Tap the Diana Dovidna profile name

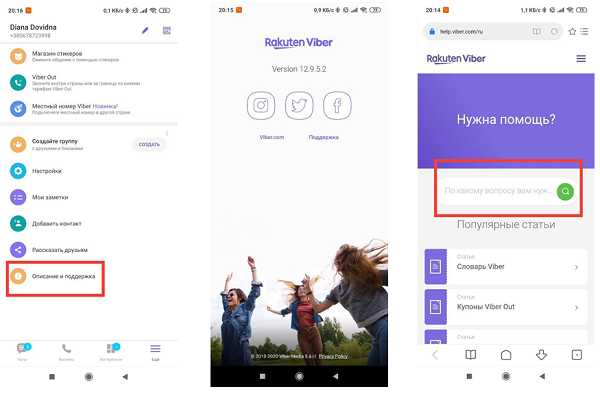point(33,27)
